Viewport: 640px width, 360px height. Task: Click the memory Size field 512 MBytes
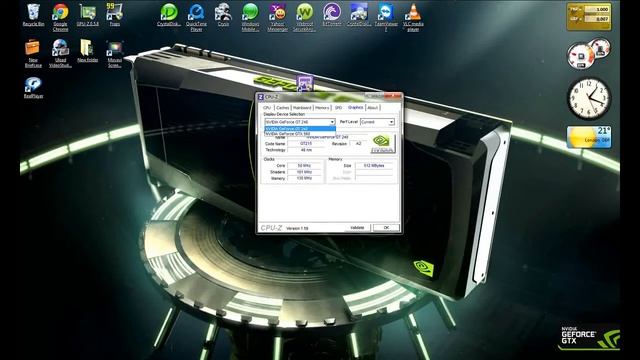[x=374, y=166]
